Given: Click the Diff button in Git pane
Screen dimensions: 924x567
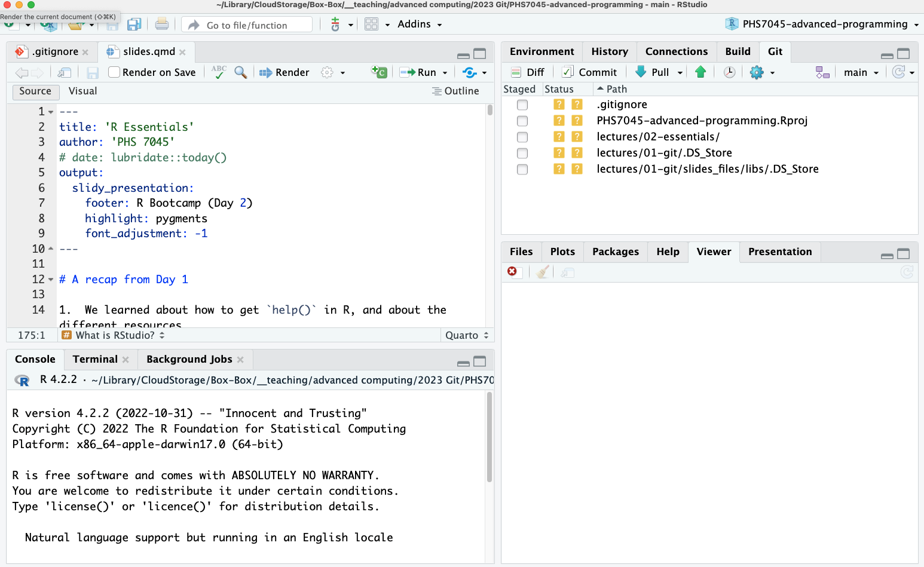Looking at the screenshot, I should (x=528, y=72).
